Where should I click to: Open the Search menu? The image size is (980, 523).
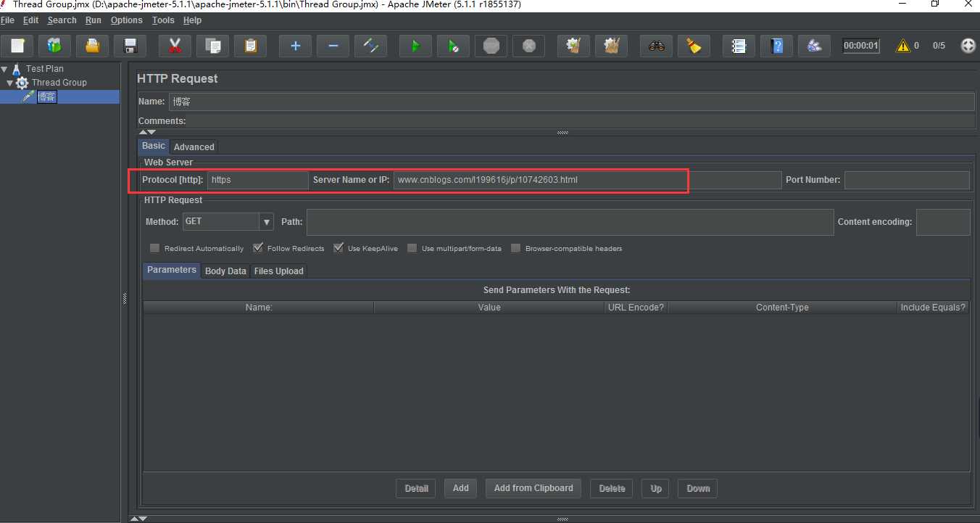[62, 20]
